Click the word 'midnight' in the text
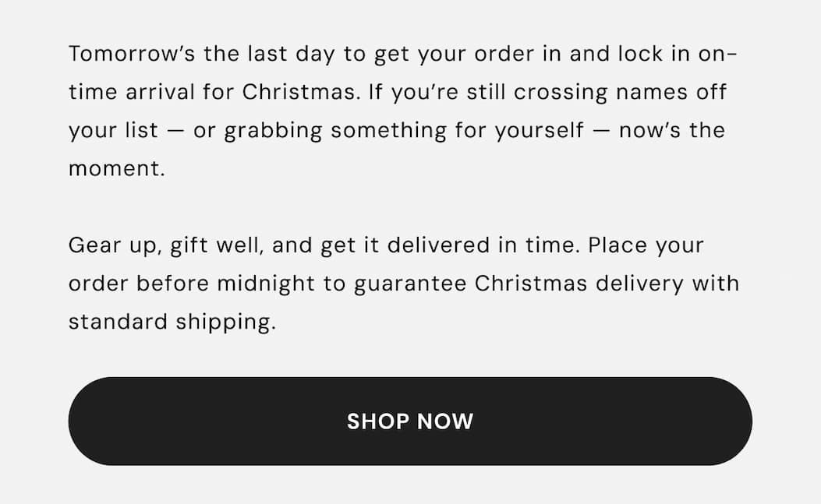The height and width of the screenshot is (504, 821). (265, 283)
